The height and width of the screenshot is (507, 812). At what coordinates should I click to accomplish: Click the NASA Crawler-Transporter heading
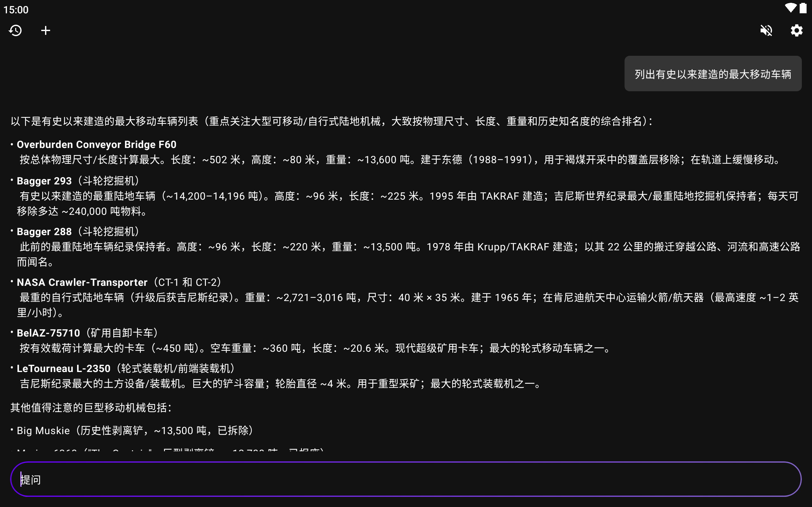pyautogui.click(x=82, y=282)
